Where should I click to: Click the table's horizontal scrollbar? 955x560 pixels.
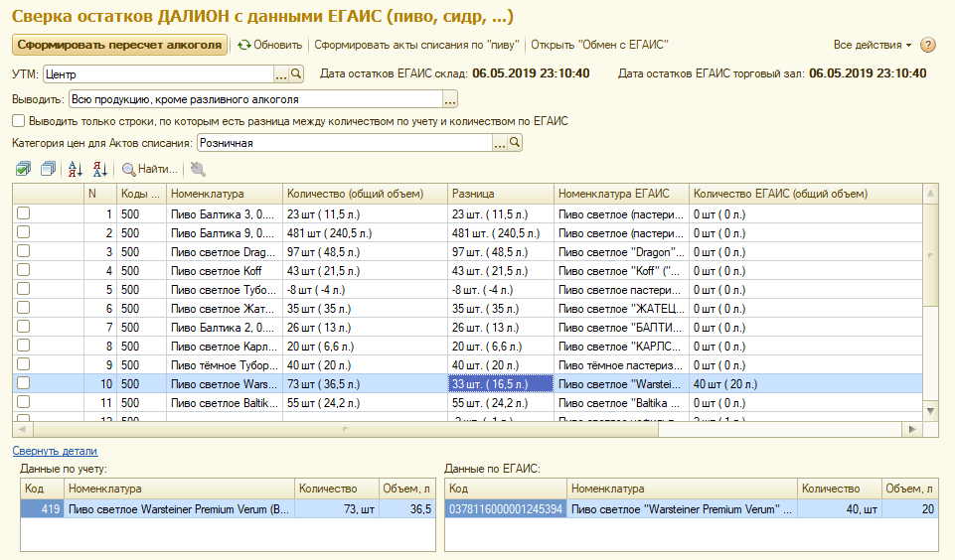coord(467,429)
